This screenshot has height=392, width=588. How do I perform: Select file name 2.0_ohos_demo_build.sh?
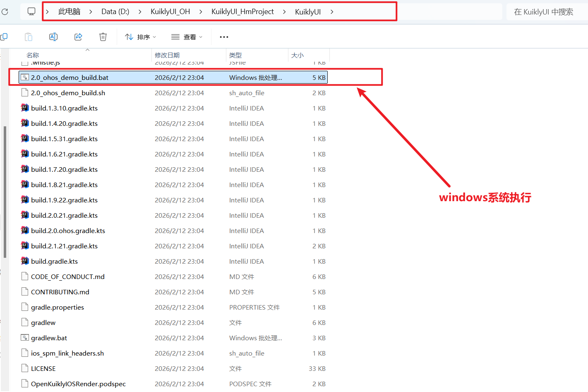(x=68, y=93)
